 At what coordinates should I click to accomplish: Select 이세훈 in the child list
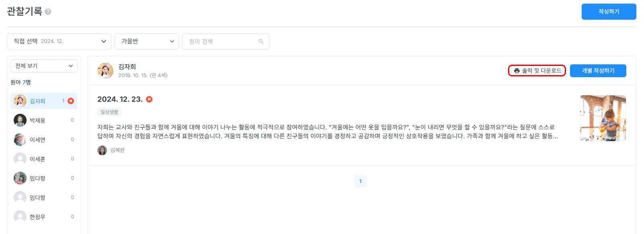37,159
